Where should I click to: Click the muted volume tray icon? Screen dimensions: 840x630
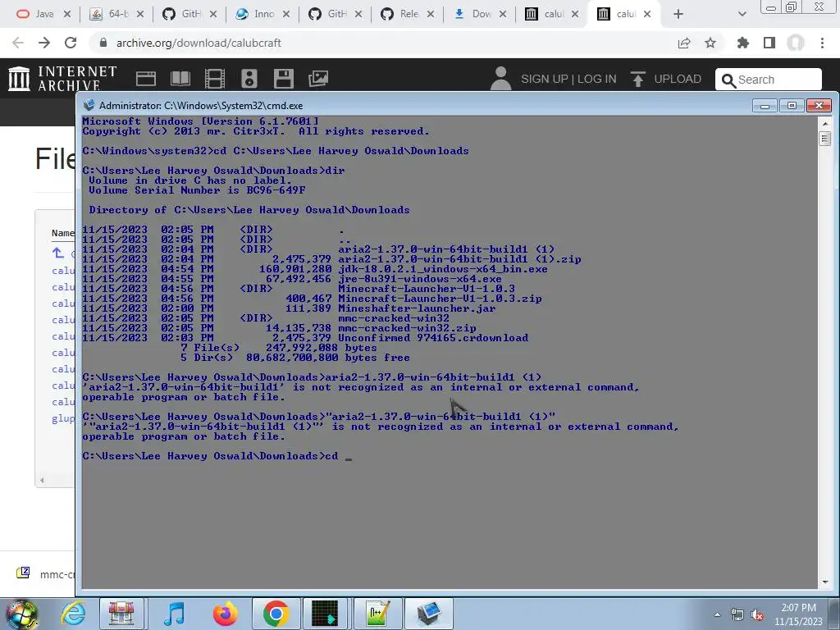(757, 614)
